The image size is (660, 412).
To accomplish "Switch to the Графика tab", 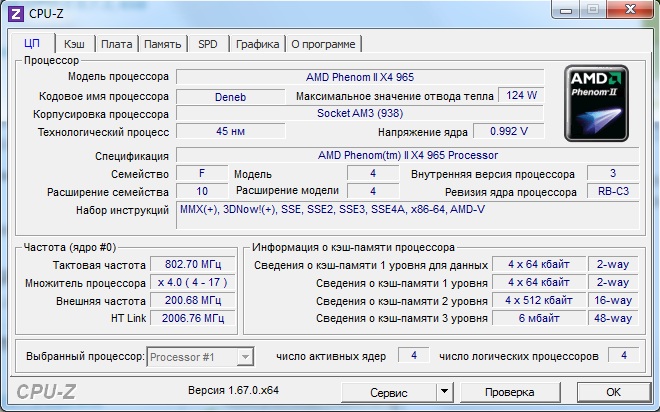I will (258, 44).
